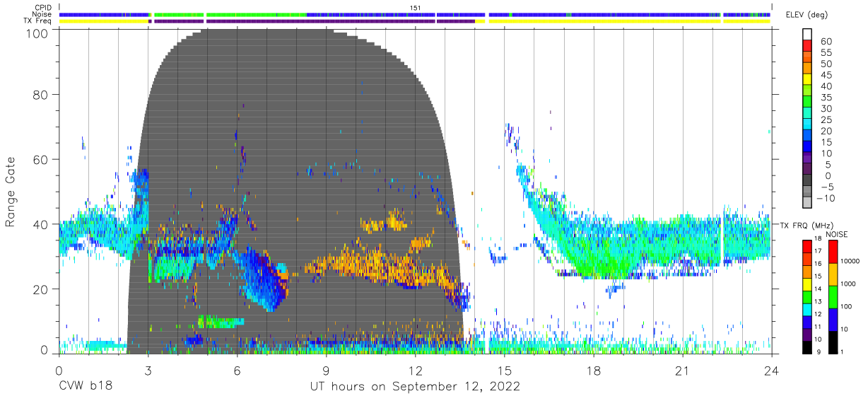This screenshot has width=868, height=401.
Task: Click the 'Noise' label above the plot
Action: point(42,14)
